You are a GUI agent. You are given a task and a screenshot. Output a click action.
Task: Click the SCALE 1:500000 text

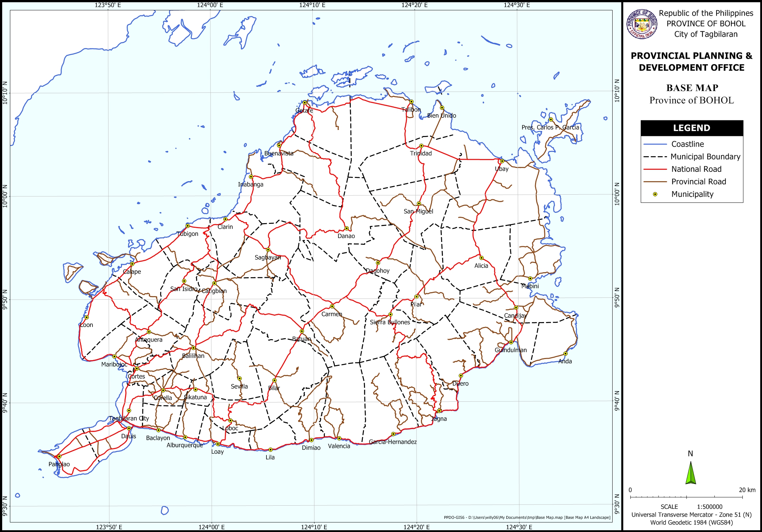point(691,507)
